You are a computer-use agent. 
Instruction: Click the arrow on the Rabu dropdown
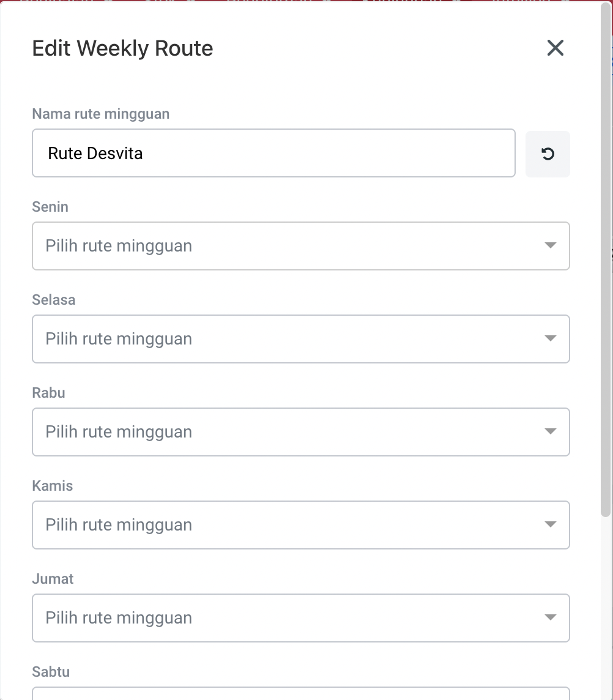(550, 432)
